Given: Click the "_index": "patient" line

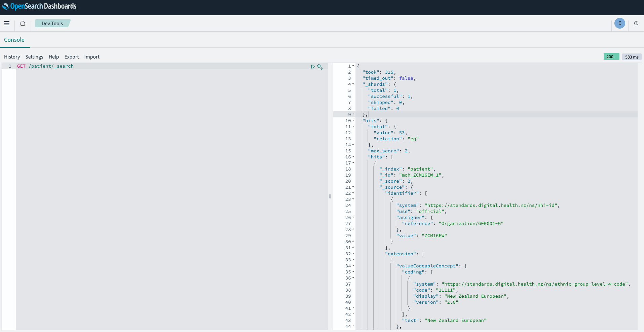Looking at the screenshot, I should click(407, 169).
